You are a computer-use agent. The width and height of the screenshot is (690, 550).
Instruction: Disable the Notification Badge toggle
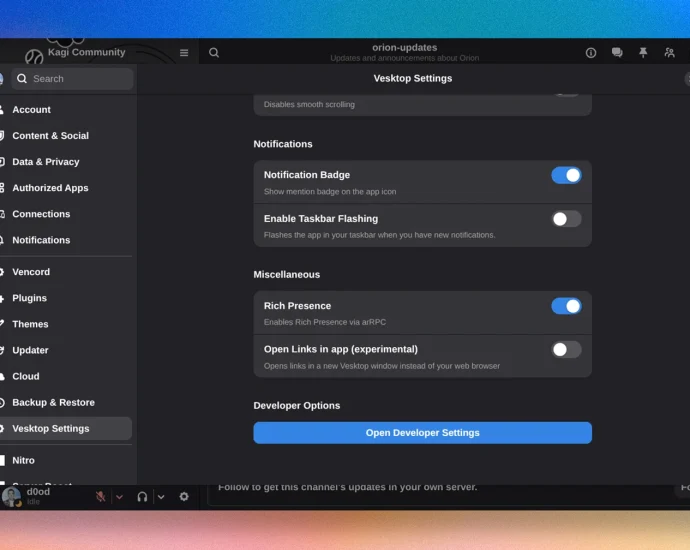pos(566,175)
